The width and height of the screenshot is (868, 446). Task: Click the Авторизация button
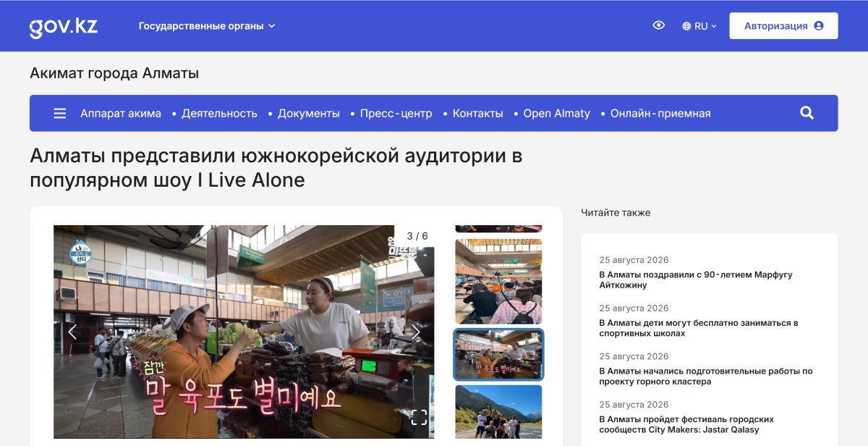(783, 25)
